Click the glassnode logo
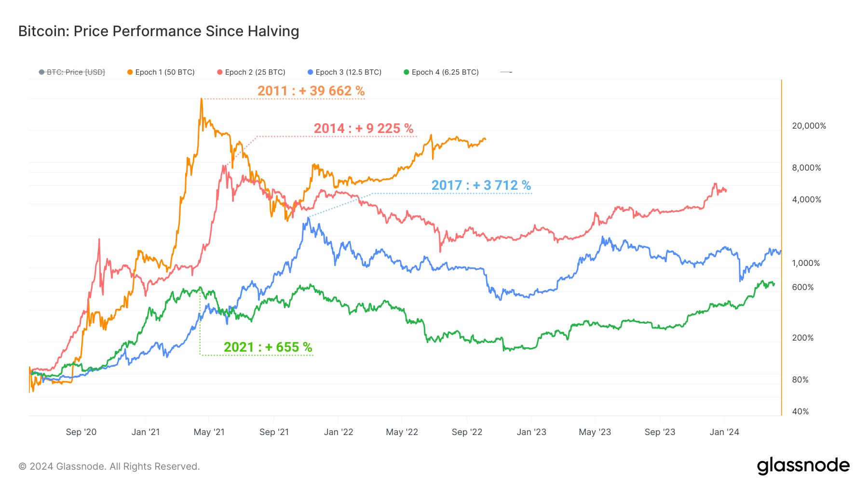 point(803,466)
